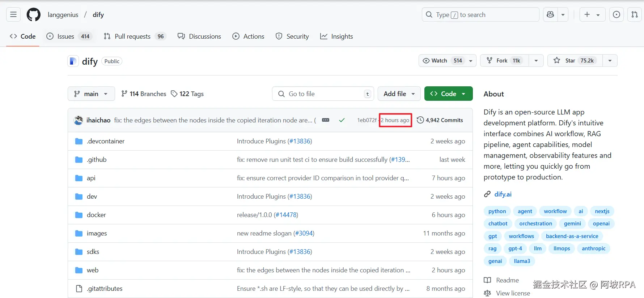Open the .gitattributes file

click(105, 289)
